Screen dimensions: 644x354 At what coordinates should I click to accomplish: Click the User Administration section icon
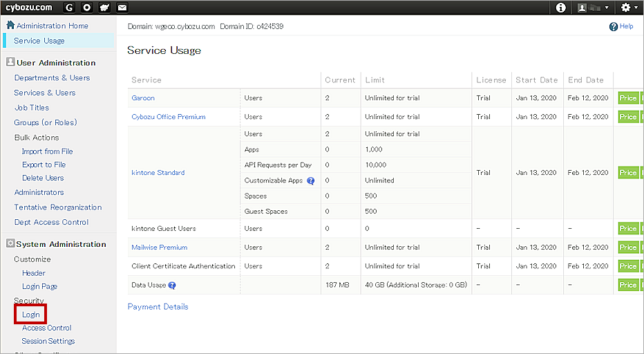pos(10,62)
